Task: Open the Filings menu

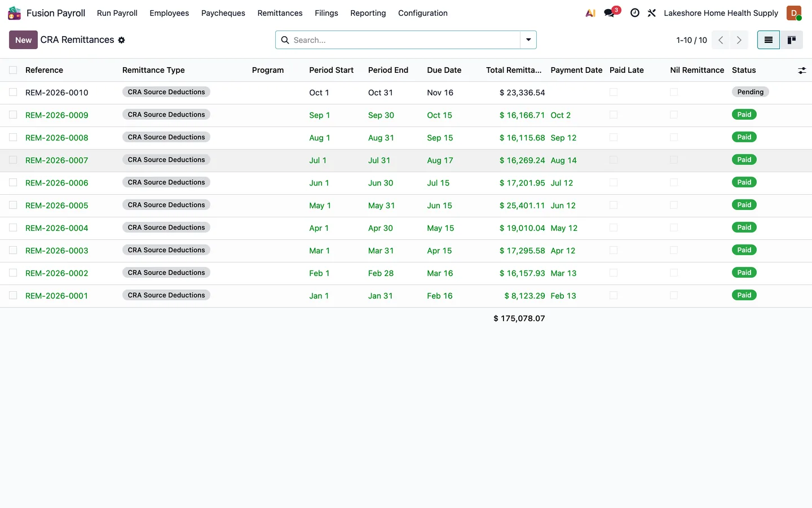Action: click(326, 13)
